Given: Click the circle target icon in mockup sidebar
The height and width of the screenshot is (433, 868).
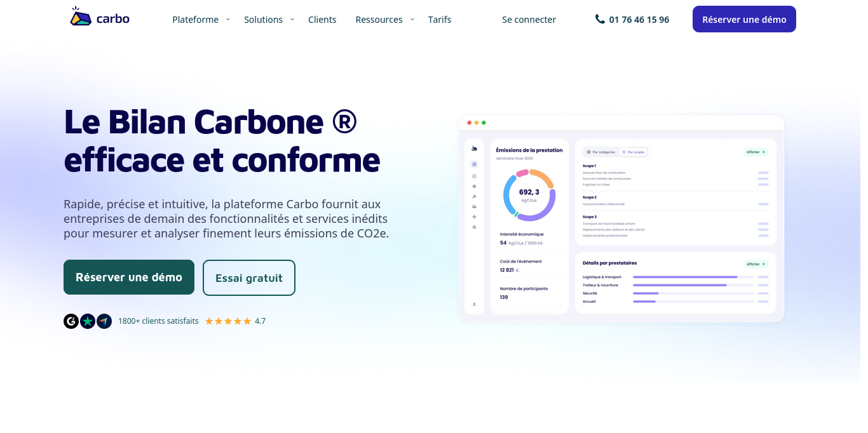Looking at the screenshot, I should click(474, 176).
